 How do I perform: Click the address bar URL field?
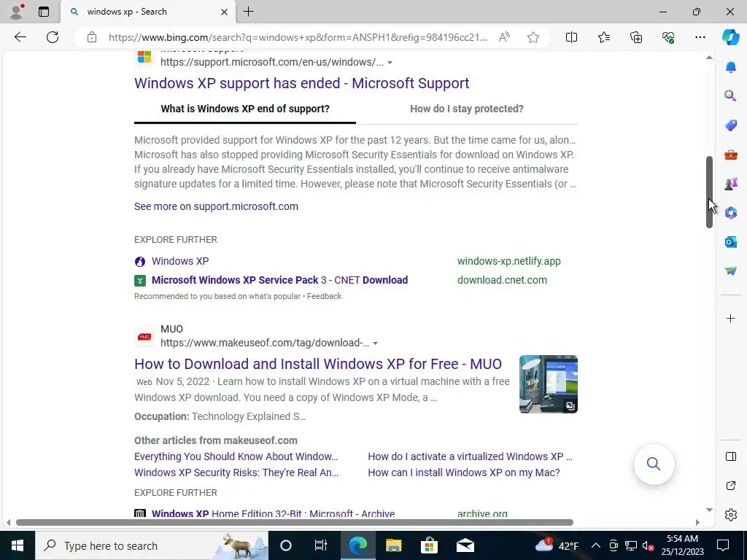point(298,37)
